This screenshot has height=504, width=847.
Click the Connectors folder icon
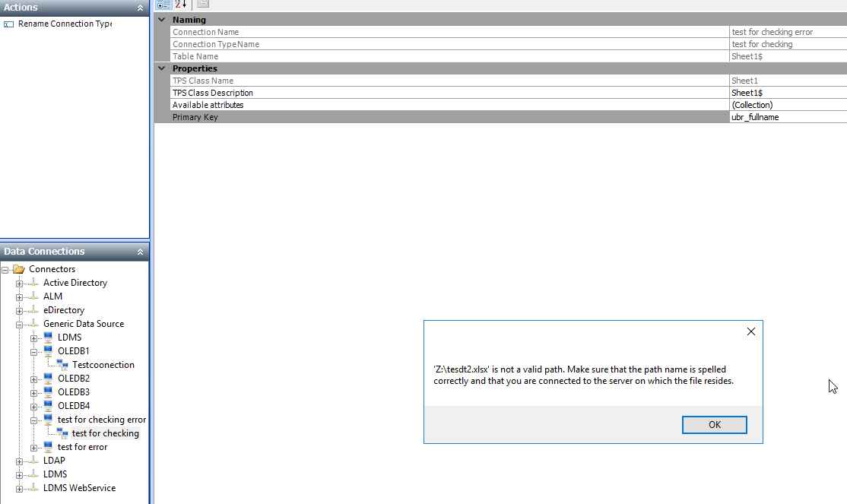pyautogui.click(x=19, y=269)
